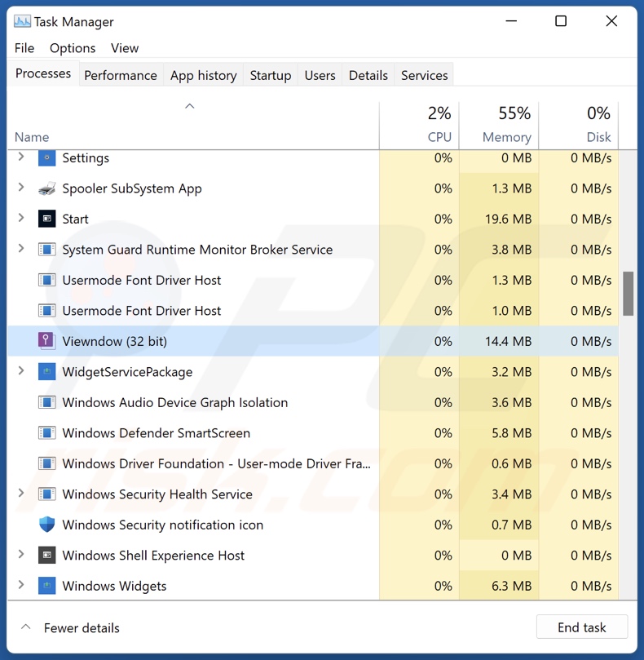
Task: Click the 6.3 MB memory value
Action: coord(511,586)
